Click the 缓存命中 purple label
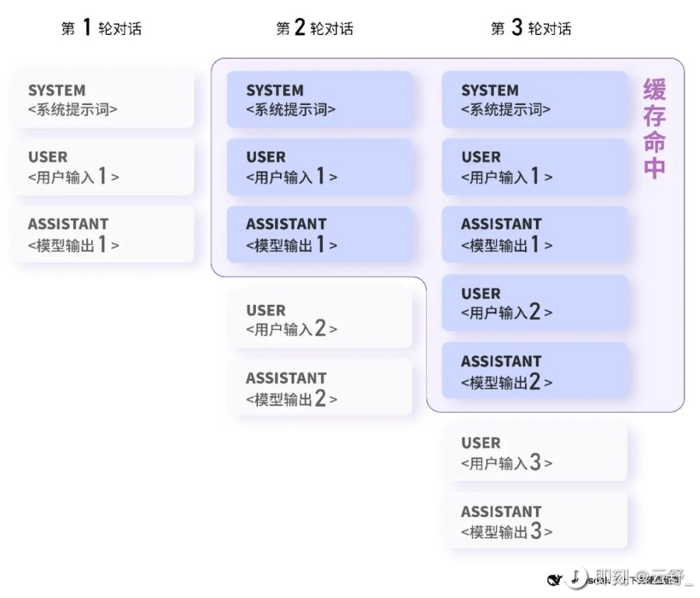This screenshot has width=700, height=598. coord(654,129)
